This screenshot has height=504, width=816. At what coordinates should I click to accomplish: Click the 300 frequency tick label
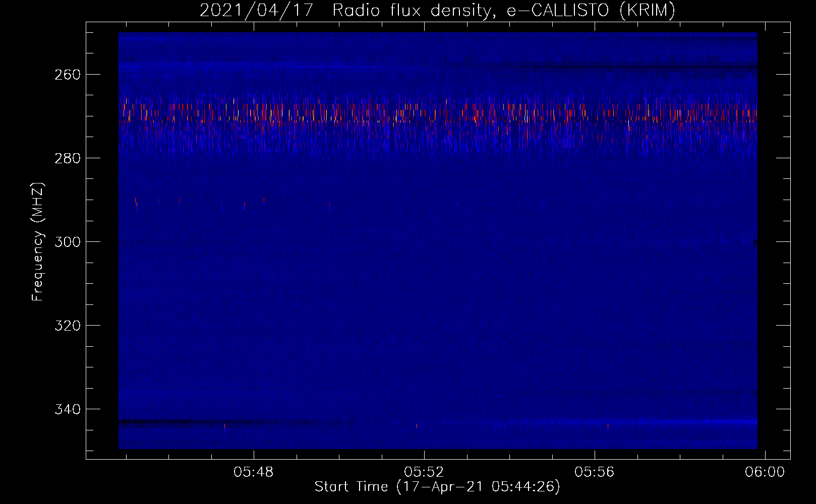pyautogui.click(x=68, y=242)
